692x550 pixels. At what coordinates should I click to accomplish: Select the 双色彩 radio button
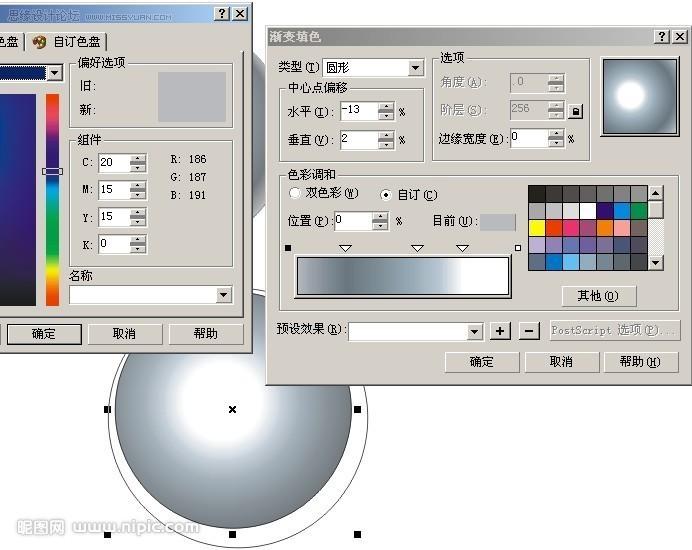294,193
